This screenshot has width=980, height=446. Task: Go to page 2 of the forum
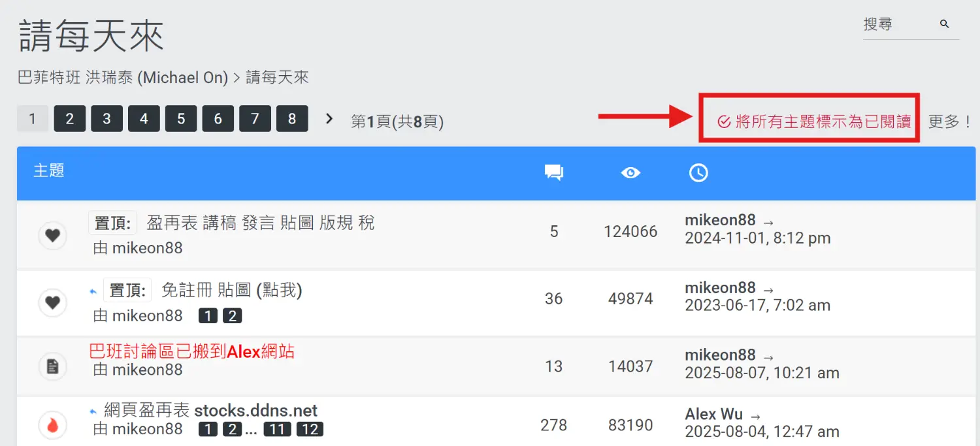pyautogui.click(x=70, y=119)
